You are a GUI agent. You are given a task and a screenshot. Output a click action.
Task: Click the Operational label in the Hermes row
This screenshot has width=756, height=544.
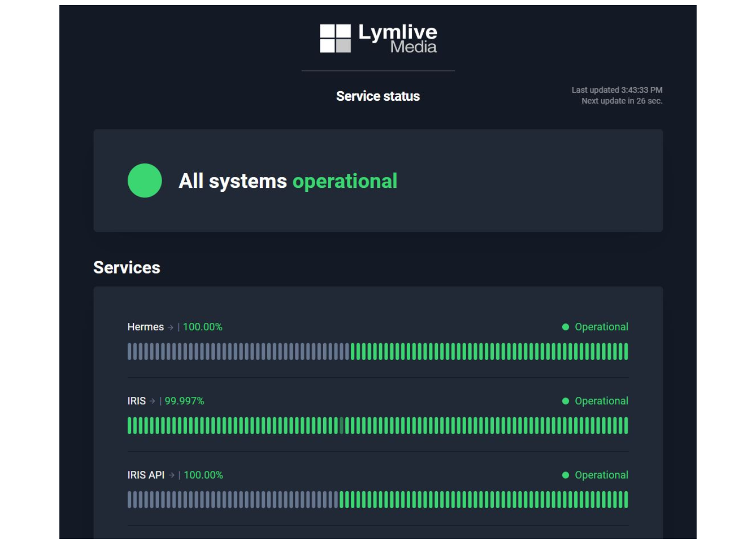[x=601, y=327]
